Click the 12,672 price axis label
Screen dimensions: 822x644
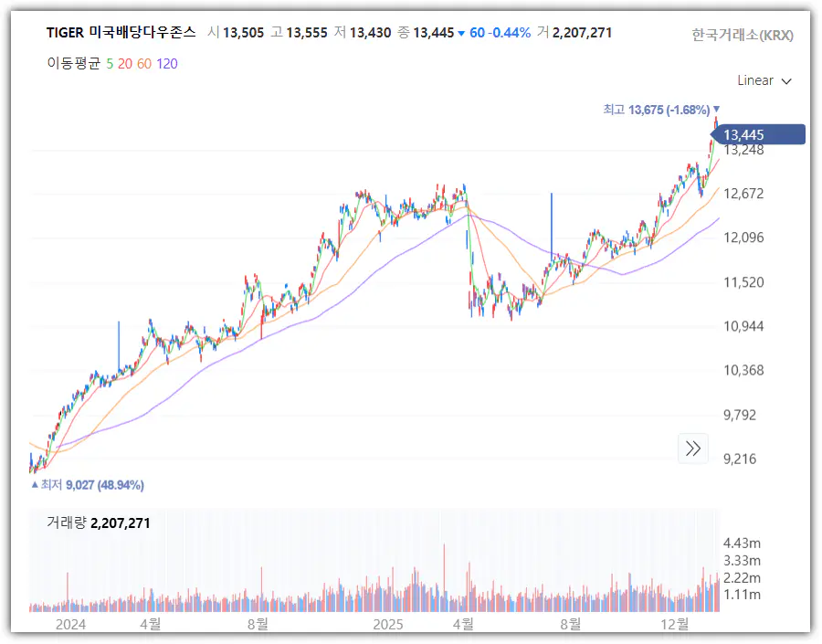[x=743, y=194]
